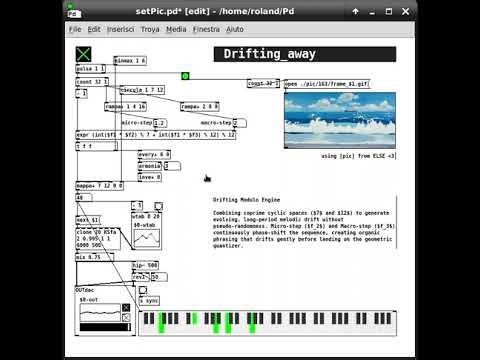Click the empty toggle above s sync
Image resolution: width=480 pixels, height=360 pixels.
pos(143,290)
